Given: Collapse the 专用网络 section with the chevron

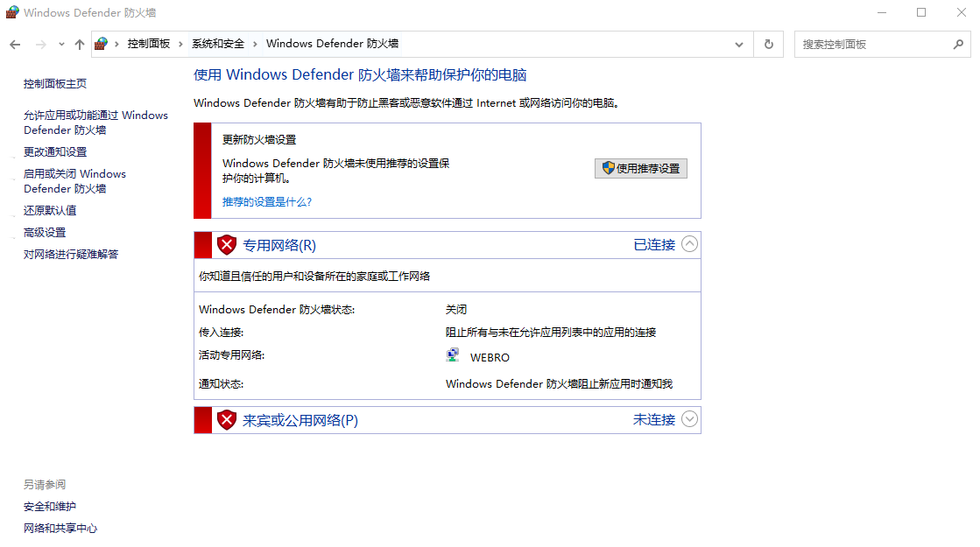Looking at the screenshot, I should coord(689,244).
